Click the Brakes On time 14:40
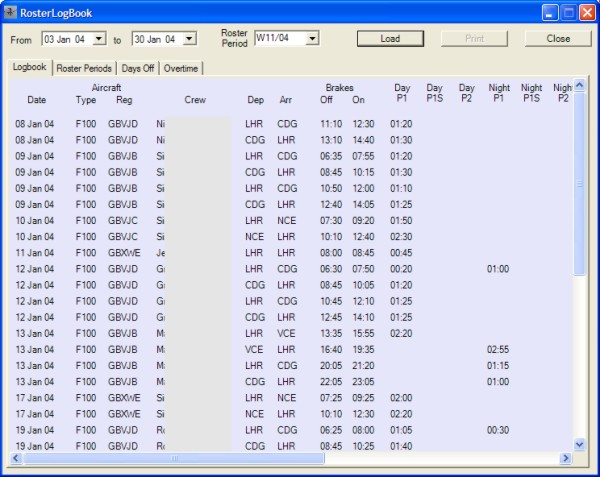600x477 pixels. 363,140
